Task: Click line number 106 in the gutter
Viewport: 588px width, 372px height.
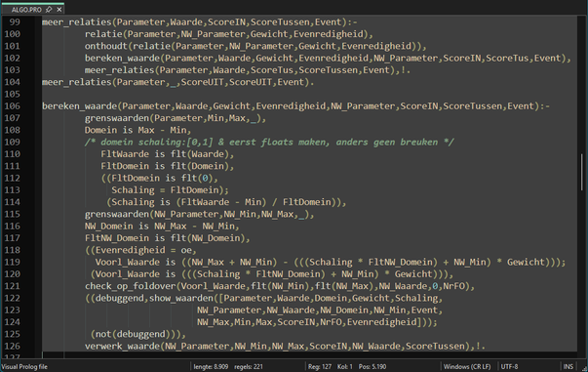Action: (13, 105)
